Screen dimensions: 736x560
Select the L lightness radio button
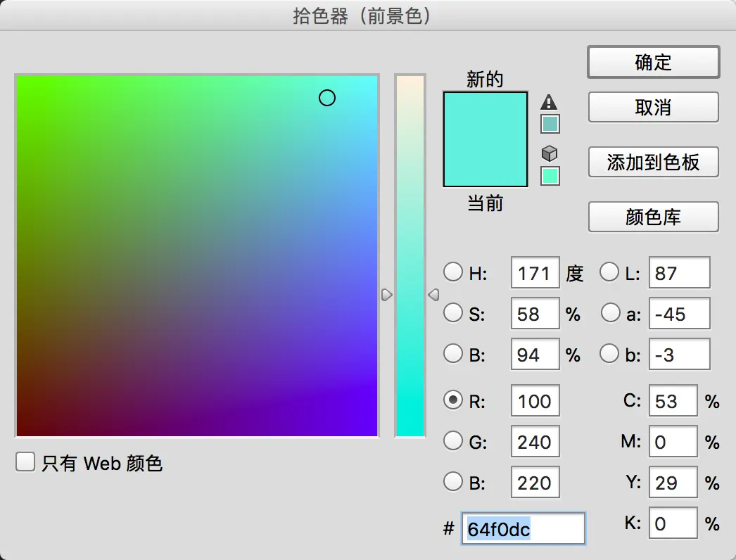pyautogui.click(x=609, y=272)
